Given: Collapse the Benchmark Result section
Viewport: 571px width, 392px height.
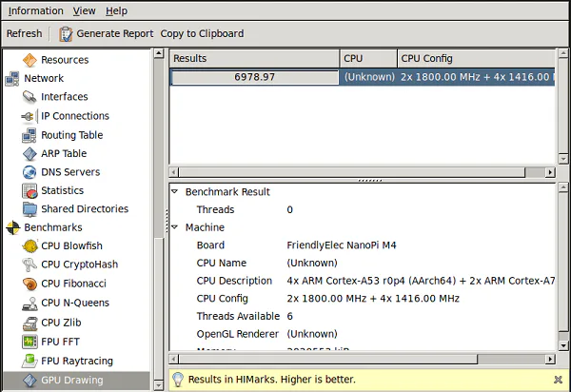Looking at the screenshot, I should pyautogui.click(x=175, y=191).
